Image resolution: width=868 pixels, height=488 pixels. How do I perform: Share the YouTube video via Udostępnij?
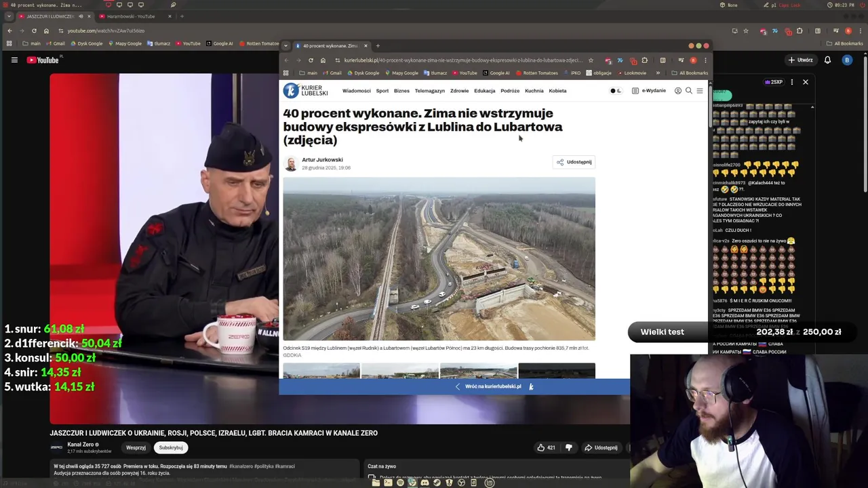pos(601,447)
